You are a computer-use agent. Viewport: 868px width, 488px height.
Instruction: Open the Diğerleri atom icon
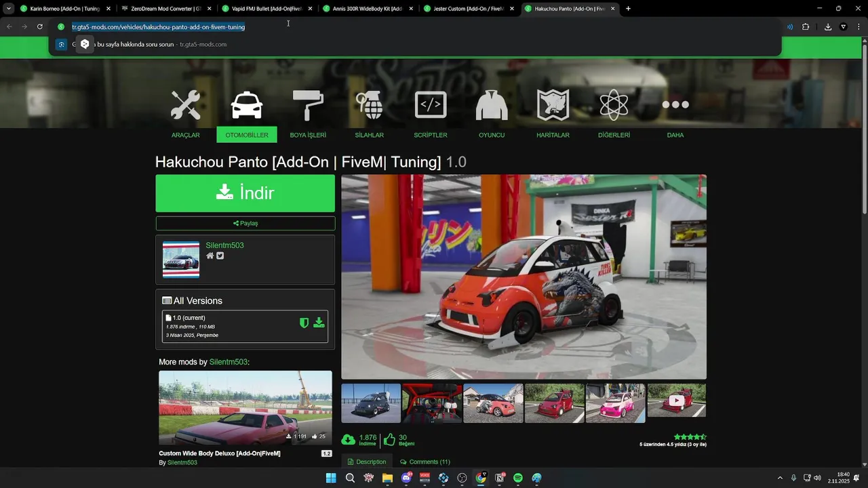[x=614, y=105]
